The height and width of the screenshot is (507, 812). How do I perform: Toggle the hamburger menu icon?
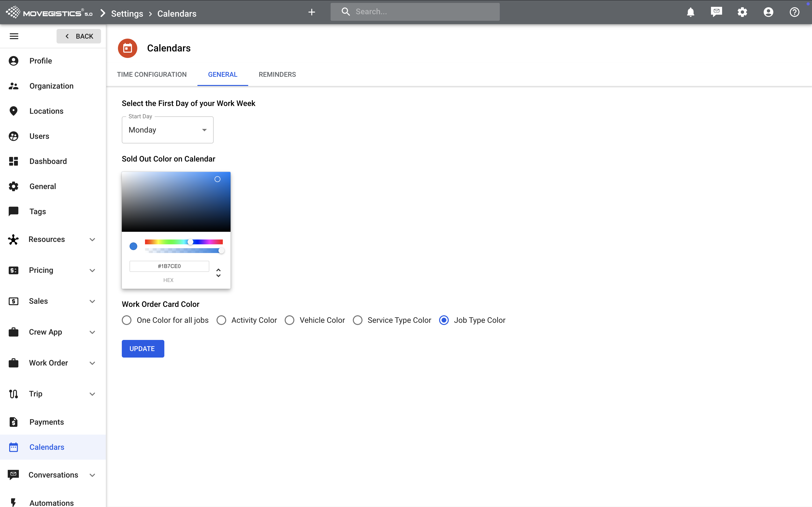tap(14, 36)
